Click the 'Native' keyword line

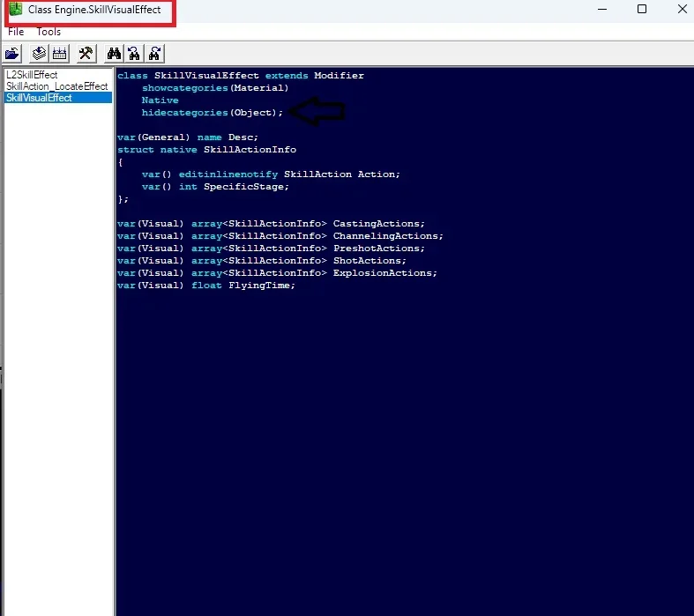coord(160,100)
